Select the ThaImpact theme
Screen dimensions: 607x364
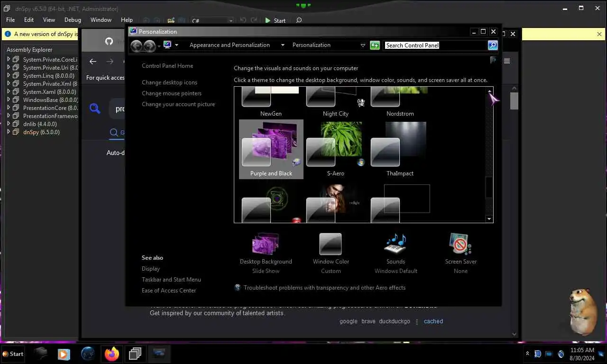coord(400,149)
